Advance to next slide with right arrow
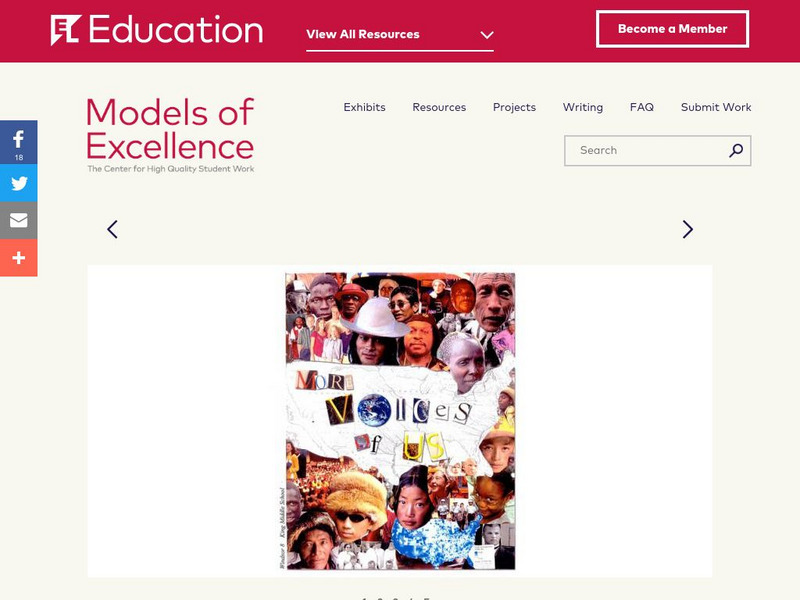 click(687, 229)
